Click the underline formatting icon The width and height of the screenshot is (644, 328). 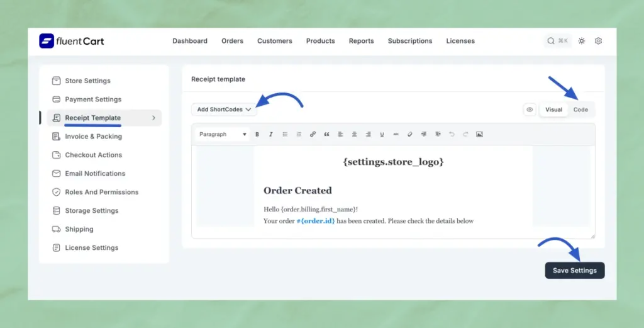click(382, 134)
